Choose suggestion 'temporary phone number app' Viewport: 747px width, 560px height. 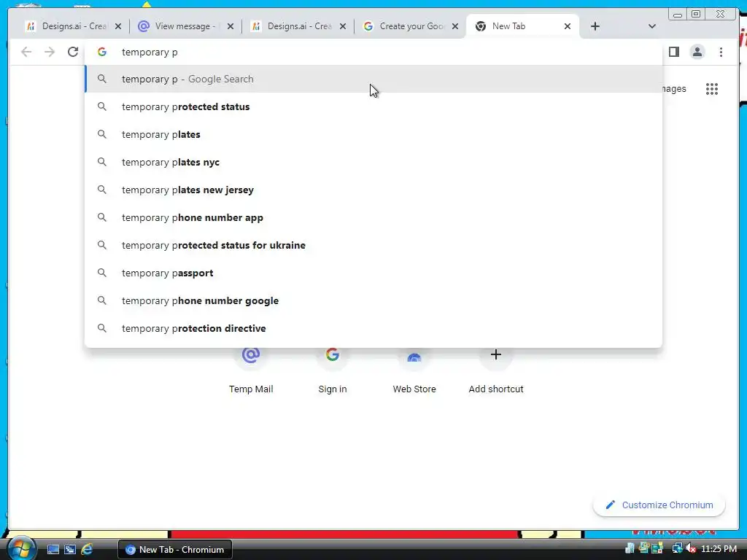373,217
